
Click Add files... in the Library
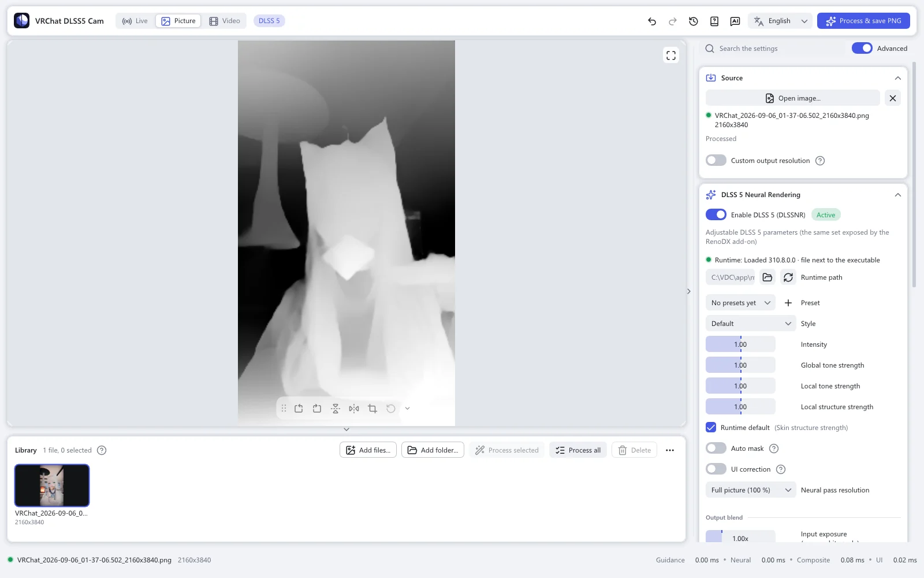[368, 450]
